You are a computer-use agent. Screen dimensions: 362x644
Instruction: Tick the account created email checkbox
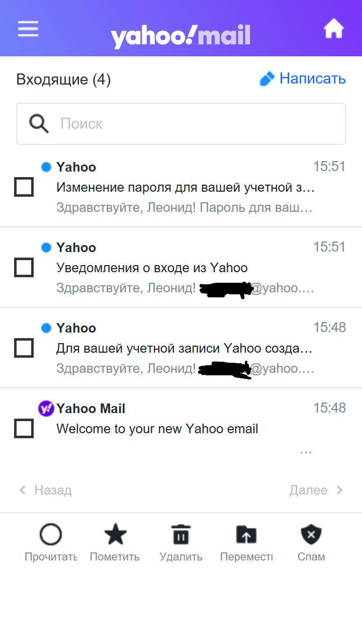click(x=24, y=348)
